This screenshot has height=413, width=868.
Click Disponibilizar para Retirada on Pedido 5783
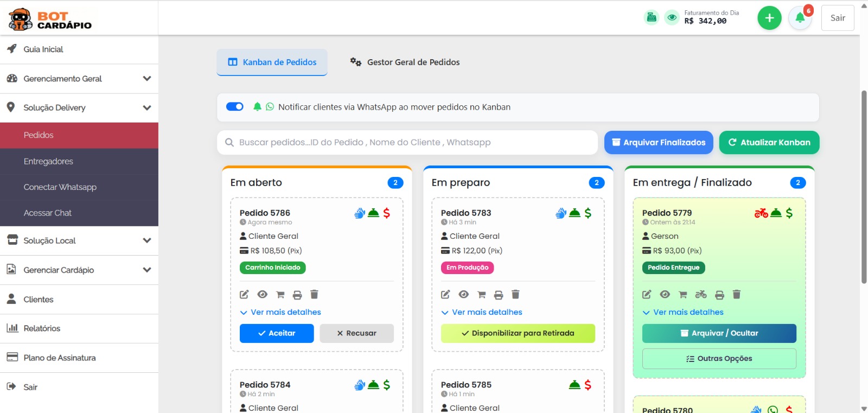(x=518, y=333)
